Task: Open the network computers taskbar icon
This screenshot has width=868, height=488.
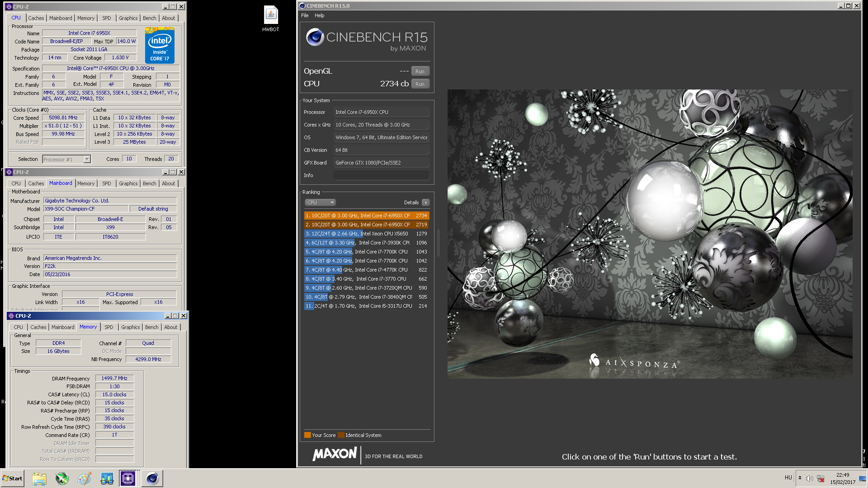Action: (x=107, y=479)
